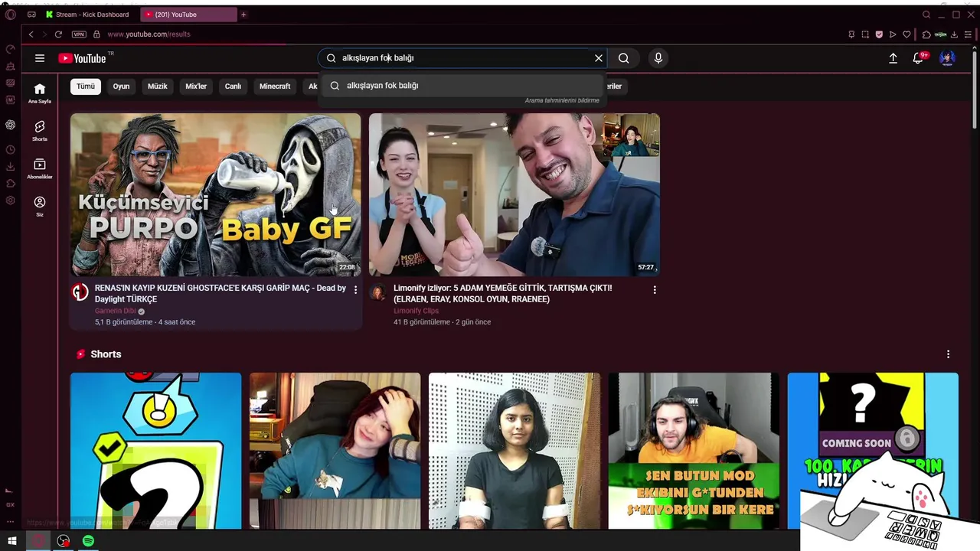Open title Limonify izliyor: 5 ADAM YEMEĞE

point(503,293)
